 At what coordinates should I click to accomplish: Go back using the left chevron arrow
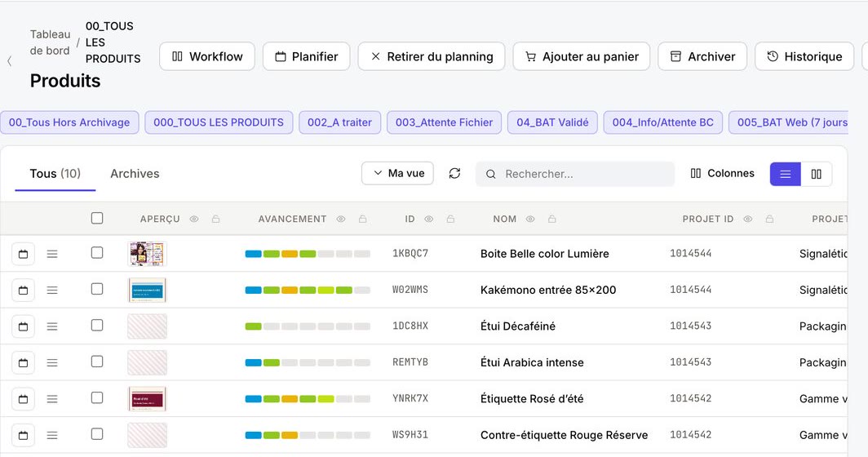point(10,61)
